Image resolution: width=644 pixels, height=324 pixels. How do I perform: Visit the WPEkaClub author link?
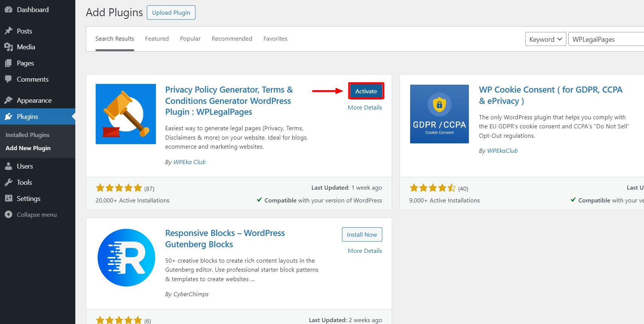502,151
